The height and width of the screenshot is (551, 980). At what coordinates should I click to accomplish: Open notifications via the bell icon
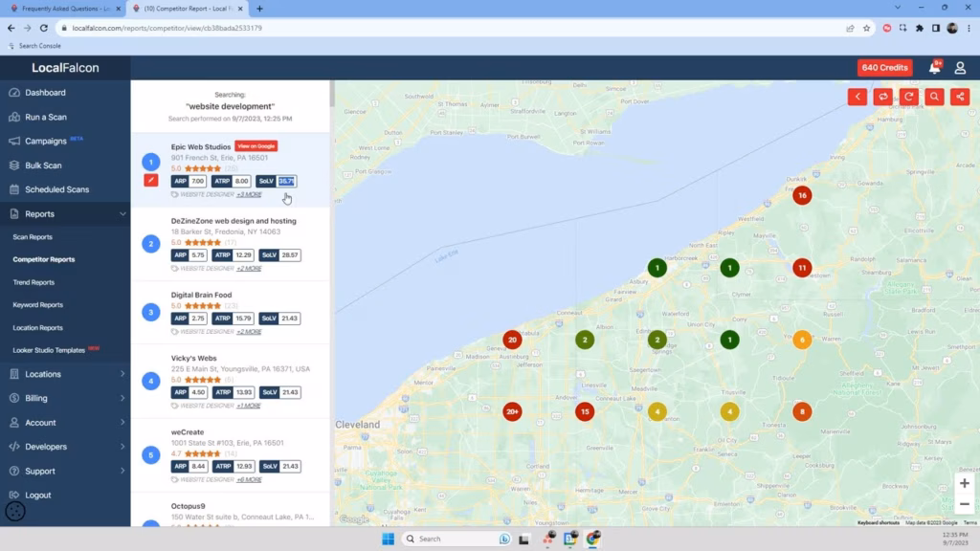point(933,67)
